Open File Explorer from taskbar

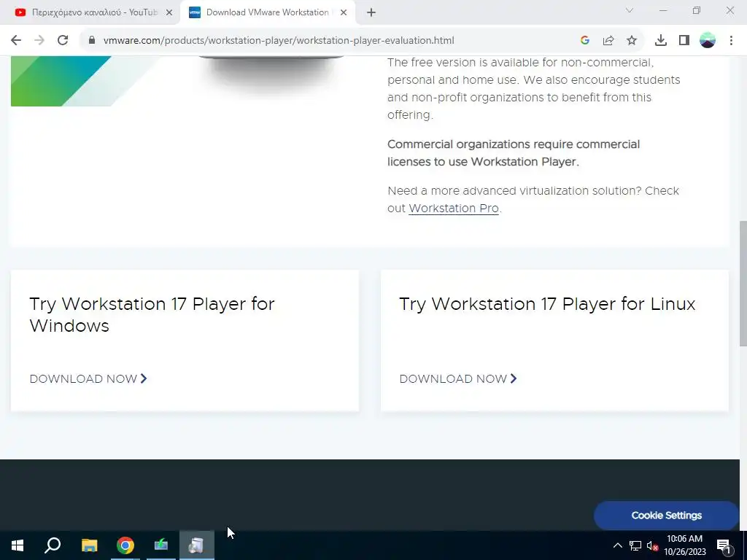point(89,545)
